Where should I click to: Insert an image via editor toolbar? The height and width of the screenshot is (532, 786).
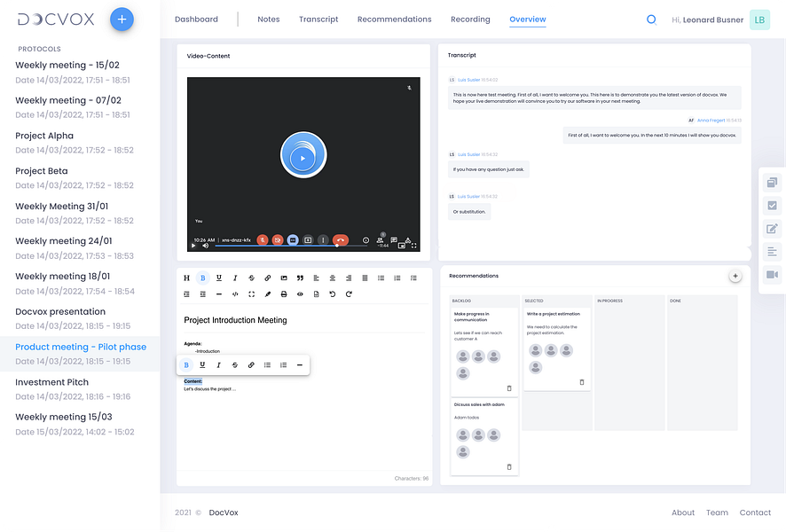284,278
